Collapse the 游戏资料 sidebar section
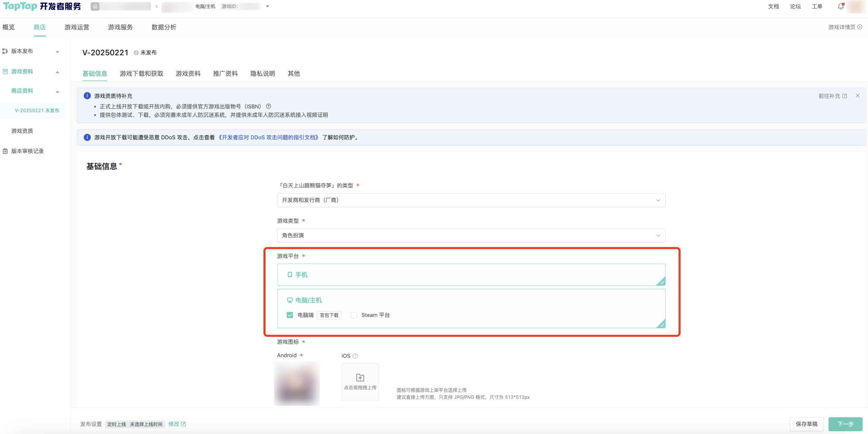Screen dimensions: 868x434 click(57, 72)
